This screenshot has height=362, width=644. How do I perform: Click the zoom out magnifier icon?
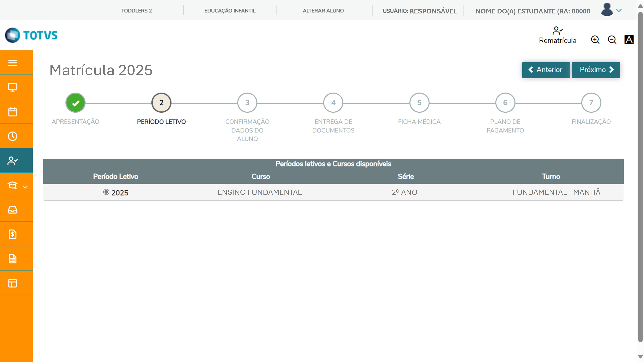[x=612, y=40]
